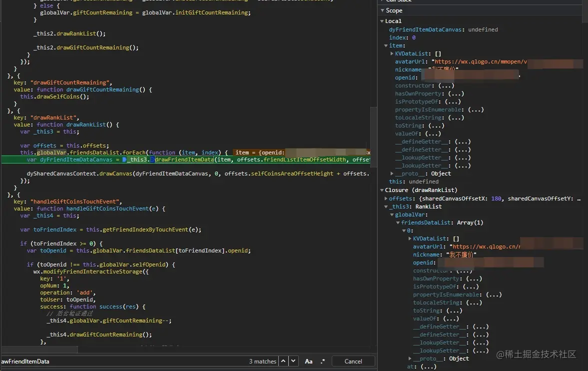Invoke propertyIsEnumerable (...) in Local item
Image resolution: width=588 pixels, height=371 pixels.
click(x=476, y=109)
